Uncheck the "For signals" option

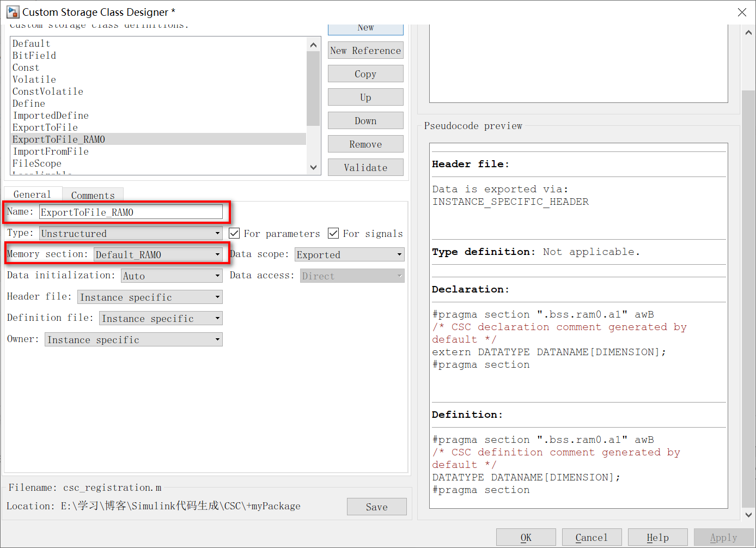click(333, 233)
